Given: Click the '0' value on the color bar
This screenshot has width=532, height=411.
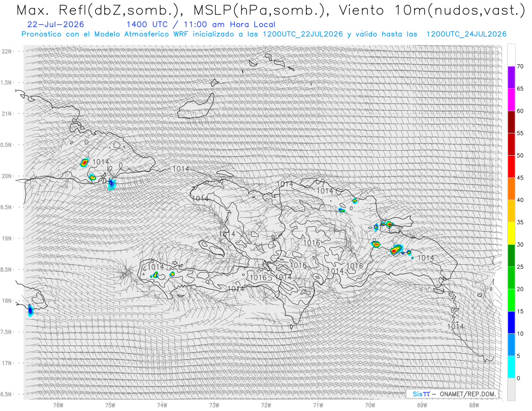Looking at the screenshot, I should pos(519,378).
